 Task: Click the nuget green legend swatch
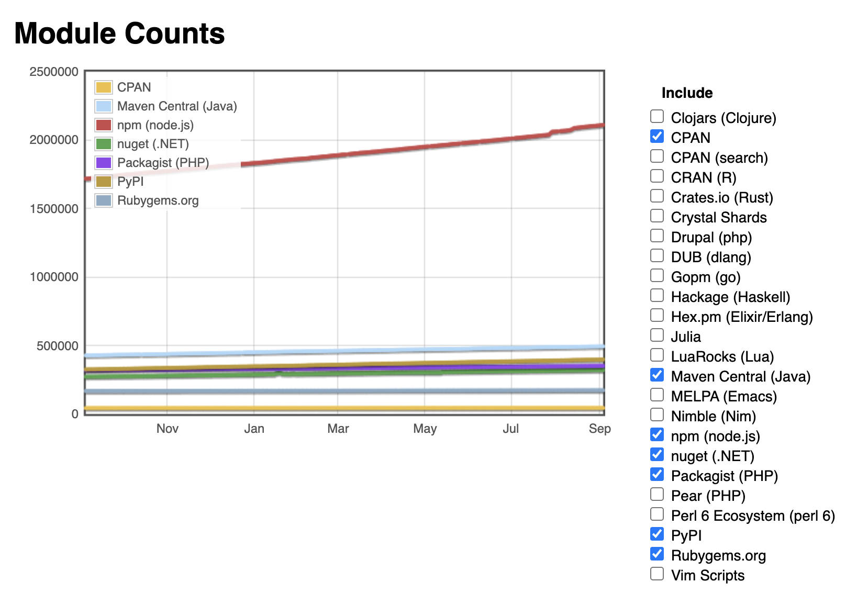[104, 144]
